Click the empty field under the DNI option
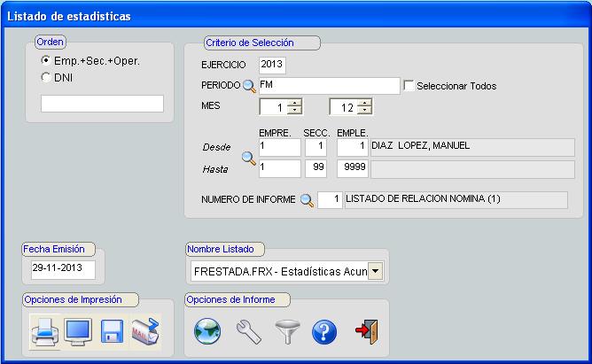 [x=102, y=104]
